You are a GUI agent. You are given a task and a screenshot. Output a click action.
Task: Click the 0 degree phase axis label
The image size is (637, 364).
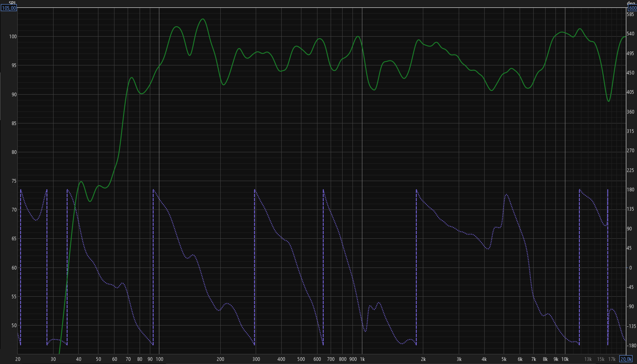(x=630, y=268)
